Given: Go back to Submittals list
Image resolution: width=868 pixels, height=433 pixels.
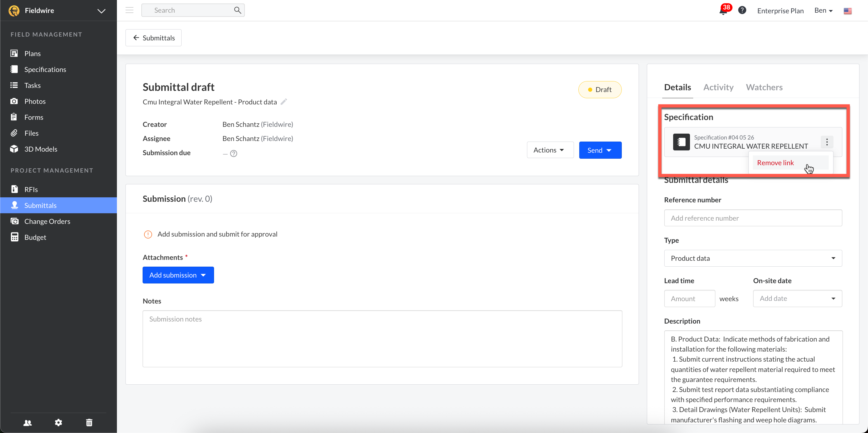Looking at the screenshot, I should click(x=153, y=38).
